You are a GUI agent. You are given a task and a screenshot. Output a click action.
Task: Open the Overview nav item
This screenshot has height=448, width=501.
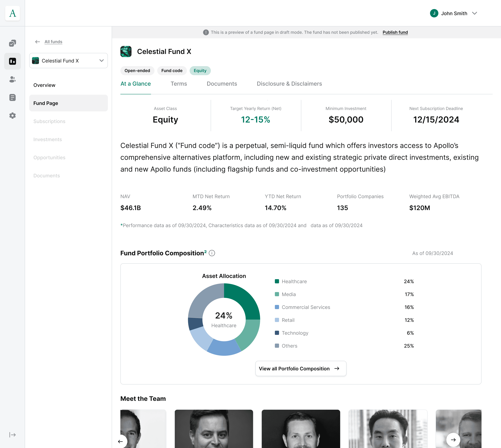(68, 85)
